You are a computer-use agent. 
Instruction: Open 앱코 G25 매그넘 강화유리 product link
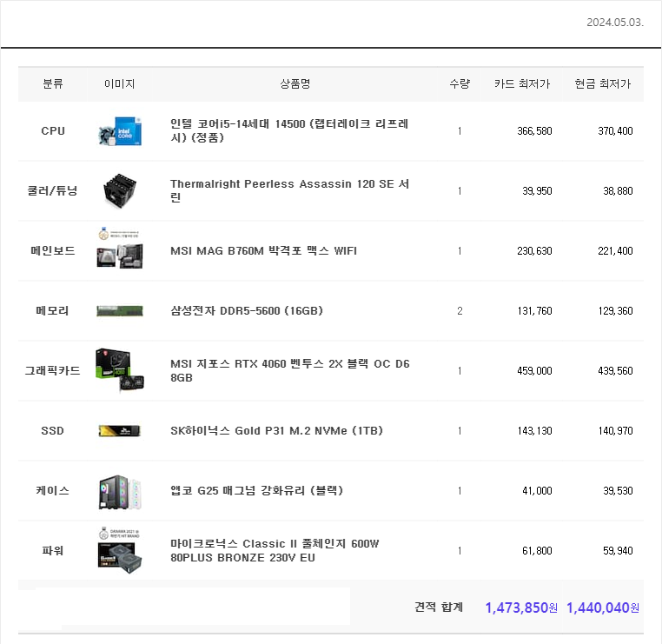pyautogui.click(x=256, y=491)
